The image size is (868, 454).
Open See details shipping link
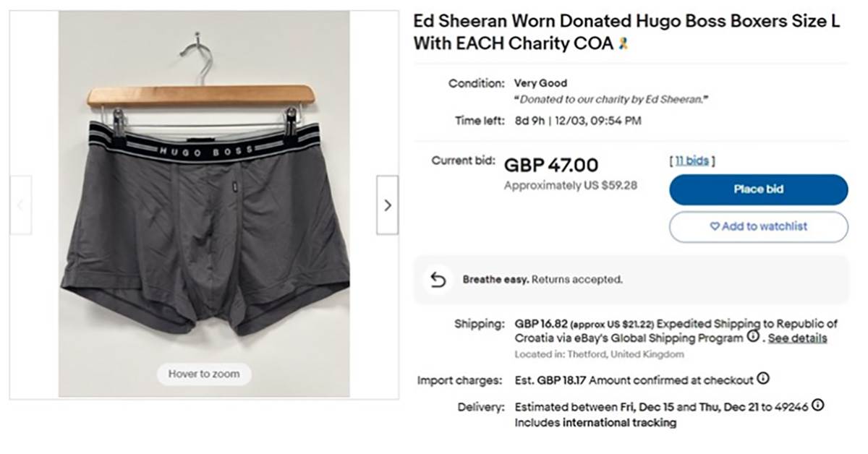coord(797,338)
